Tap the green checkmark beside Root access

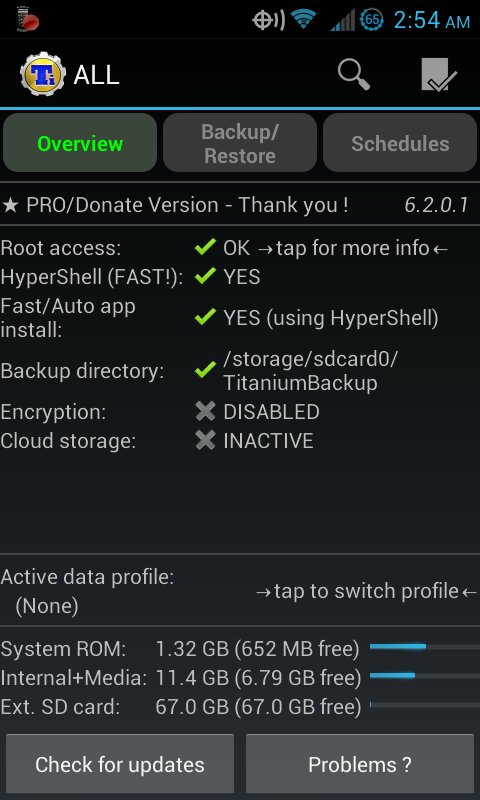point(205,248)
